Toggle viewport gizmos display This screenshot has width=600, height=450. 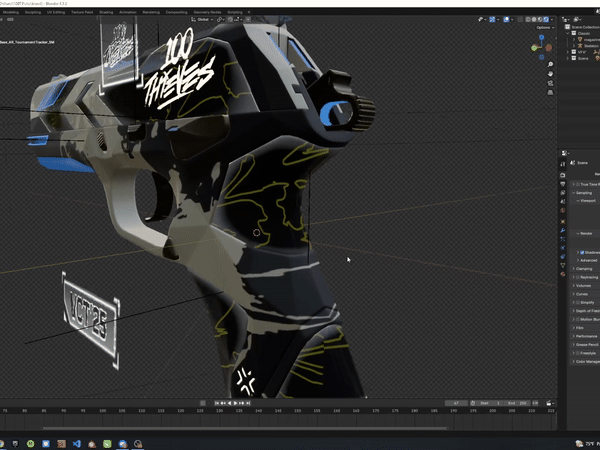coord(492,19)
